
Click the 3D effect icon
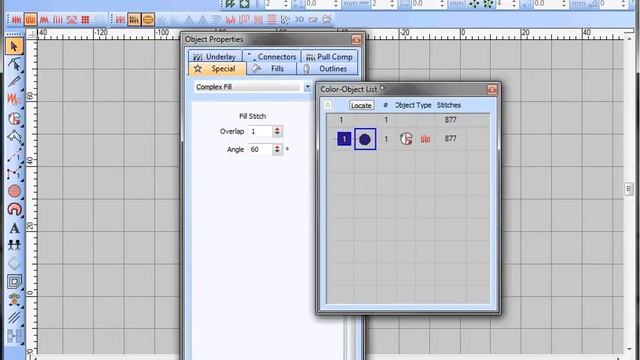(x=299, y=20)
